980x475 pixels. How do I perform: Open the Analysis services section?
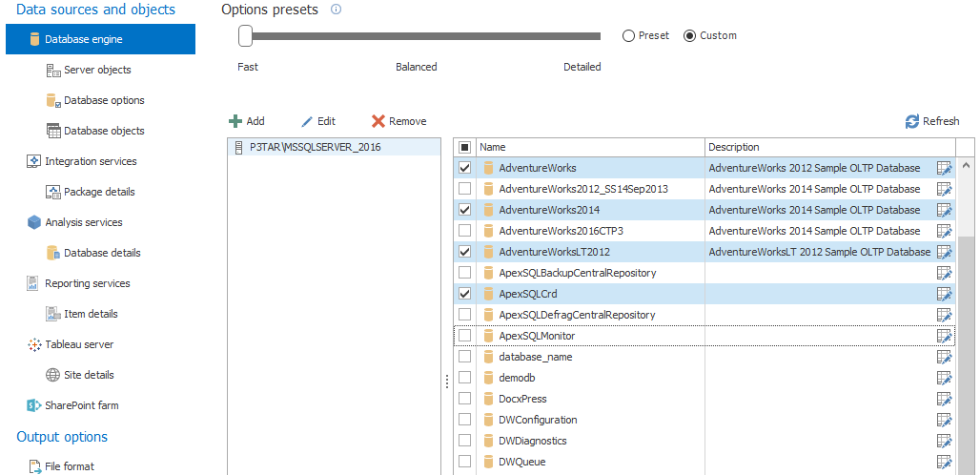click(83, 222)
